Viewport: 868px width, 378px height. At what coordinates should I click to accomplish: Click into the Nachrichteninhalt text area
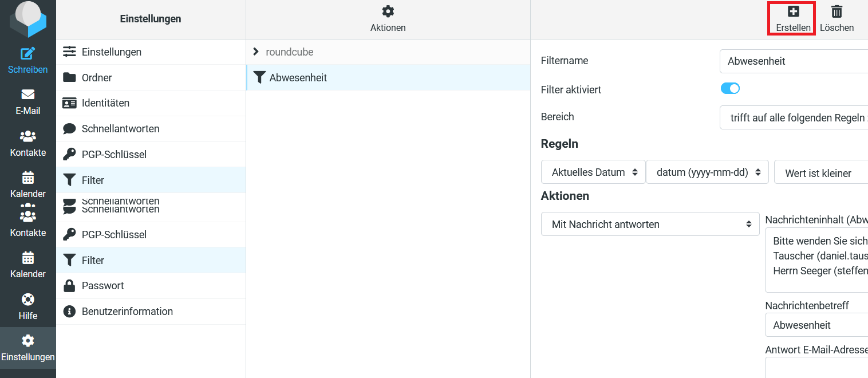(x=816, y=260)
